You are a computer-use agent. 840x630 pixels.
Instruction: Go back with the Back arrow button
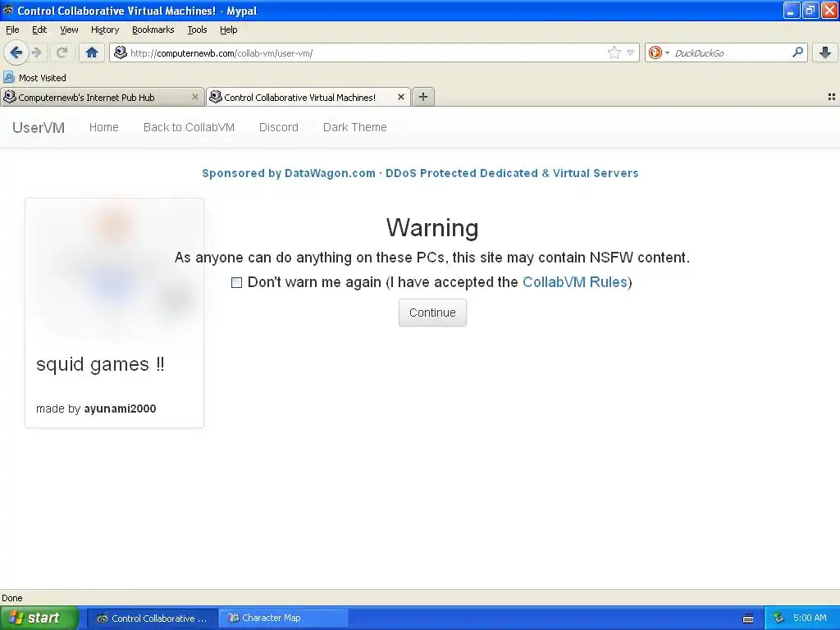click(16, 52)
